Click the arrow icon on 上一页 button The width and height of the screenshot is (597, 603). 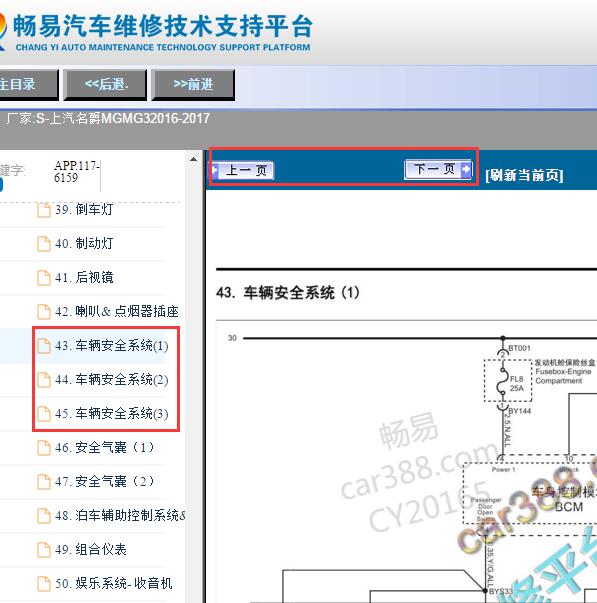[215, 170]
